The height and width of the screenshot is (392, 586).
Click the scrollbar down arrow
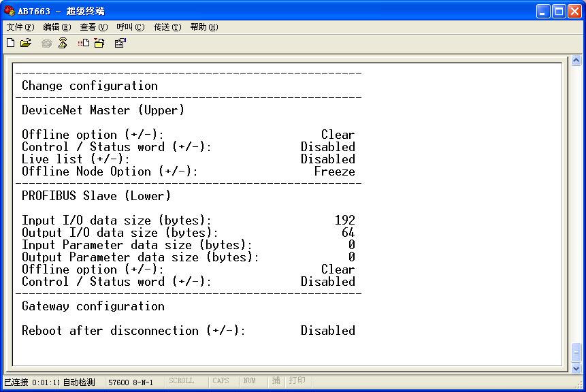click(576, 368)
